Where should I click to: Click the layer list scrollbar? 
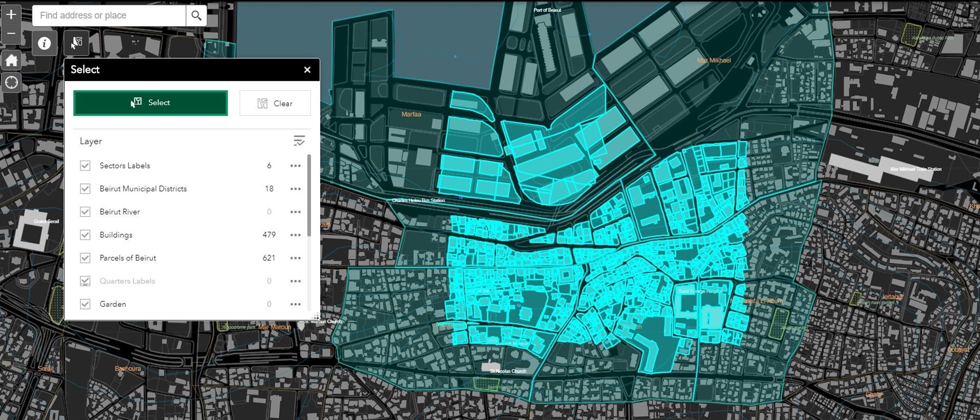(x=309, y=196)
